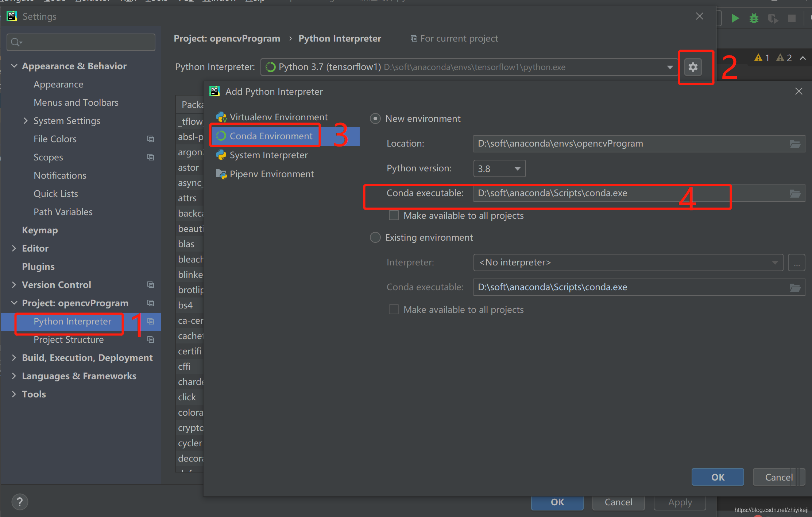
Task: Click the project-level icon beside Project Structure
Action: pos(151,339)
